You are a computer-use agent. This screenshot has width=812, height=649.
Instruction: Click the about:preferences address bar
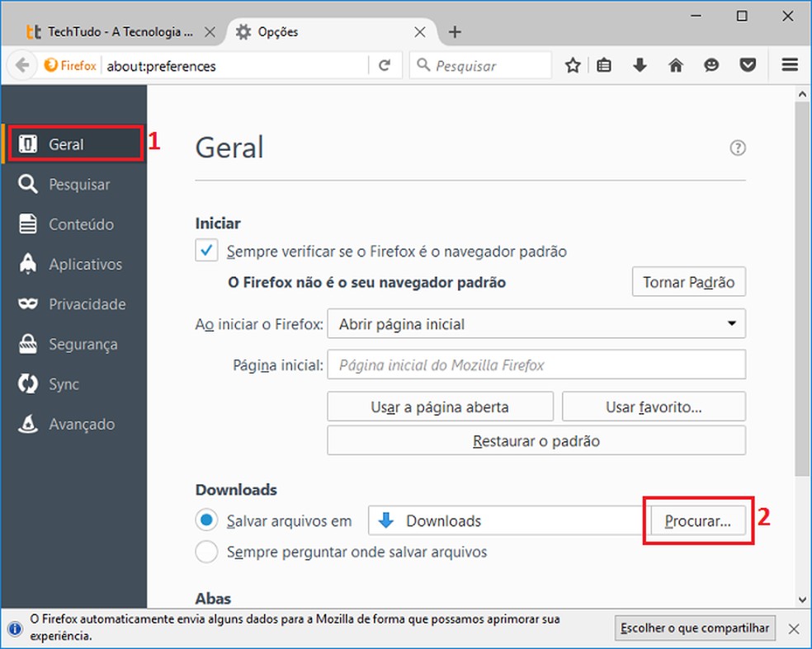(x=236, y=66)
